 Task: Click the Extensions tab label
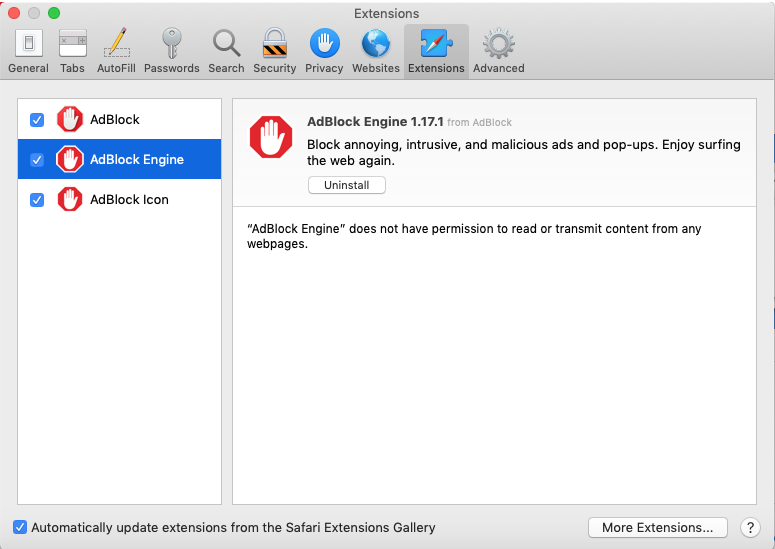coord(436,68)
